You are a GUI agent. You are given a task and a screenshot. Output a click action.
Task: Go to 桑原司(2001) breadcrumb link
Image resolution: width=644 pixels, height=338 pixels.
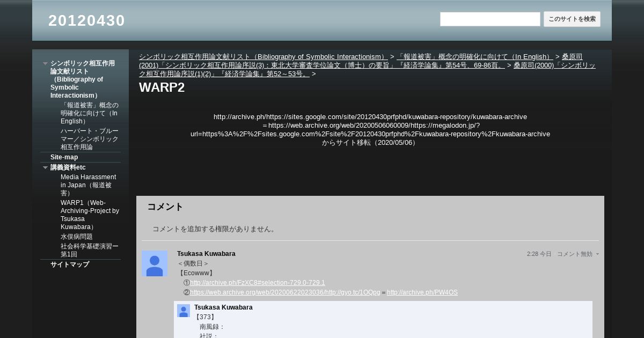tap(361, 61)
